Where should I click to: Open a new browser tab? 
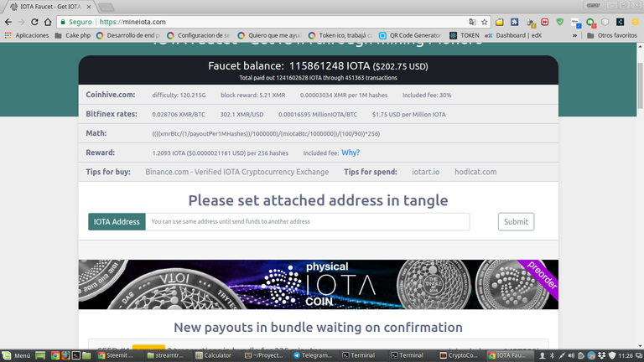pos(106,7)
